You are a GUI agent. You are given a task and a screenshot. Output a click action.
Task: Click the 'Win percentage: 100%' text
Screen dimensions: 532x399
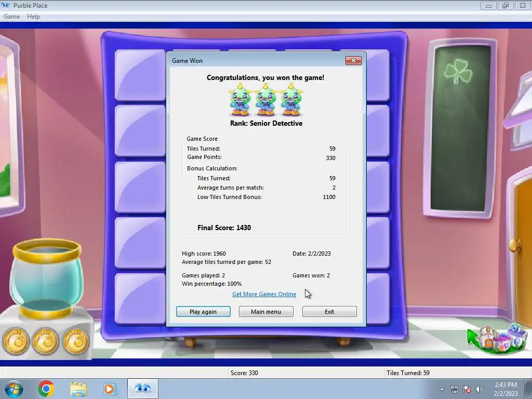212,284
